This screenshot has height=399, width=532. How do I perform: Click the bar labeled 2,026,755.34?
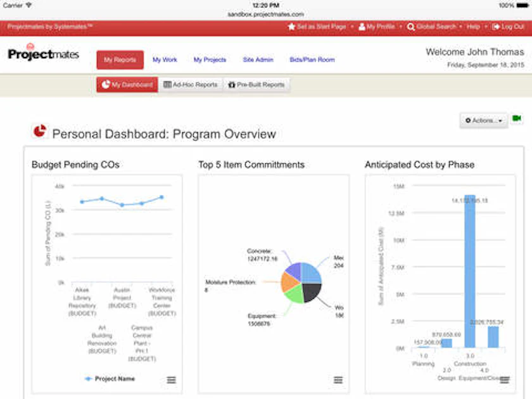click(493, 337)
